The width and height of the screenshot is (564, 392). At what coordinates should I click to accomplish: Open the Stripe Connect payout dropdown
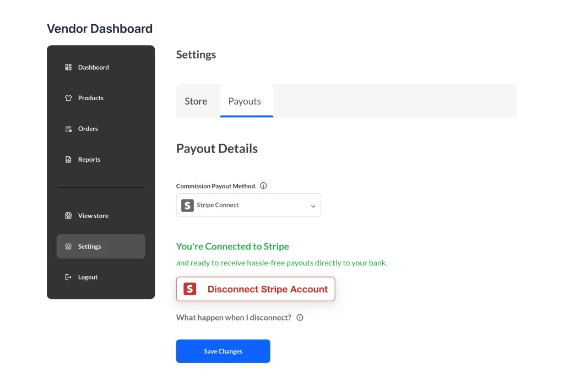(x=248, y=205)
